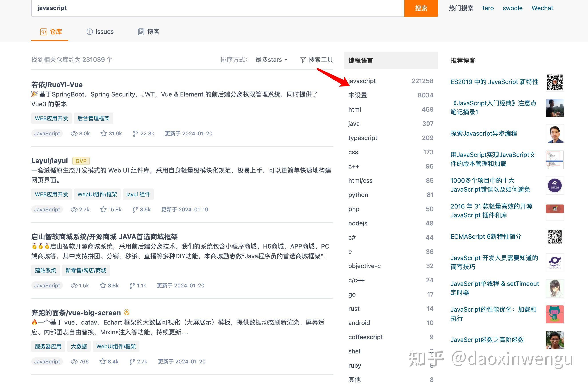The image size is (588, 385).
Task: Click anime avatar beside setTimeout blog
Action: coord(555,288)
